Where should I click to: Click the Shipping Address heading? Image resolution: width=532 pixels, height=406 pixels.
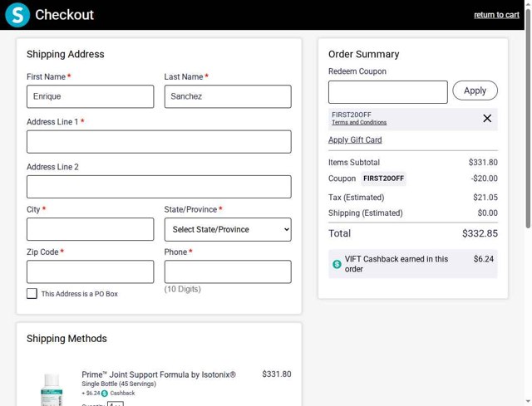coord(66,54)
